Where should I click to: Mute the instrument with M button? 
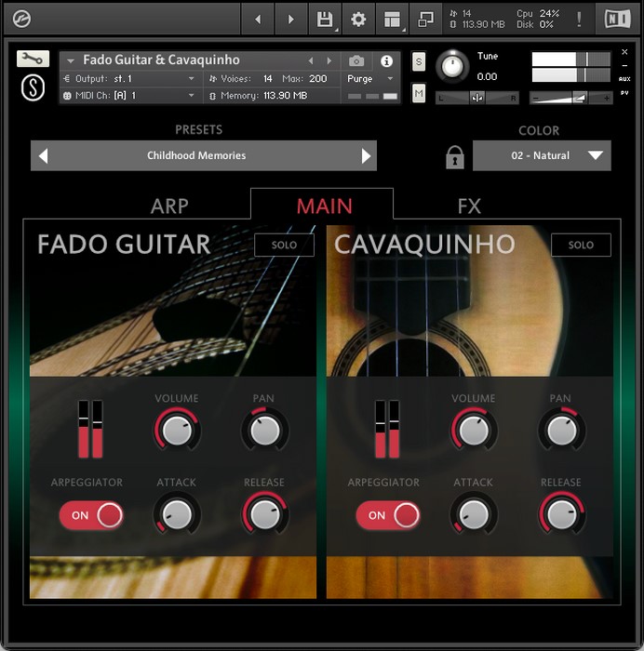coord(419,93)
